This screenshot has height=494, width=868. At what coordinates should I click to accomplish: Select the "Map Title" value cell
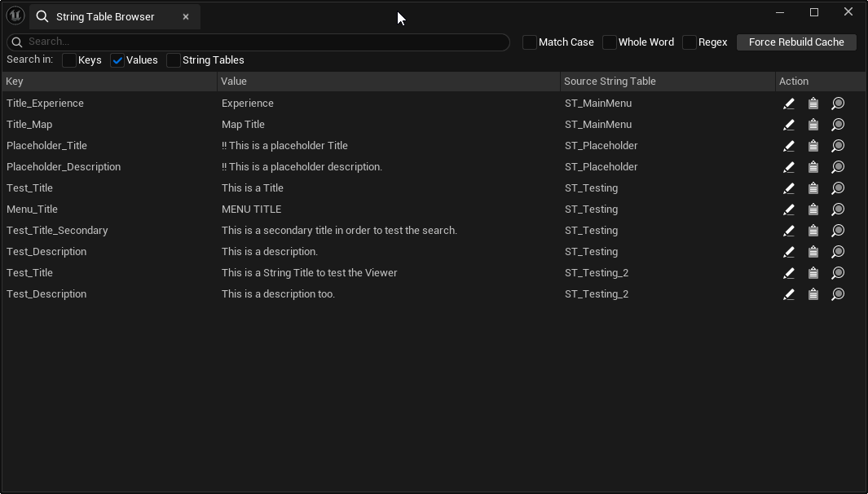[243, 125]
